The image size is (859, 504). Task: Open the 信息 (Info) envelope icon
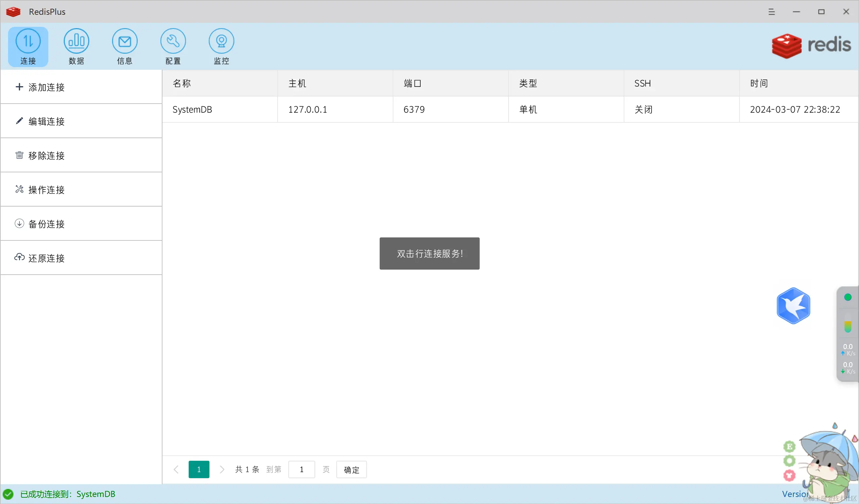pyautogui.click(x=125, y=47)
